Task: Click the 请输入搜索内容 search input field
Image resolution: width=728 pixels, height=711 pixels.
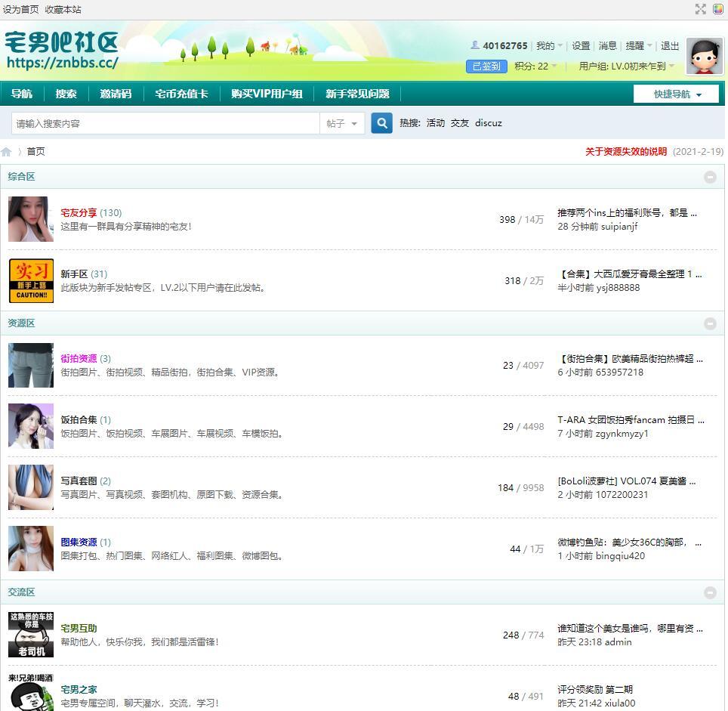Action: [x=166, y=124]
